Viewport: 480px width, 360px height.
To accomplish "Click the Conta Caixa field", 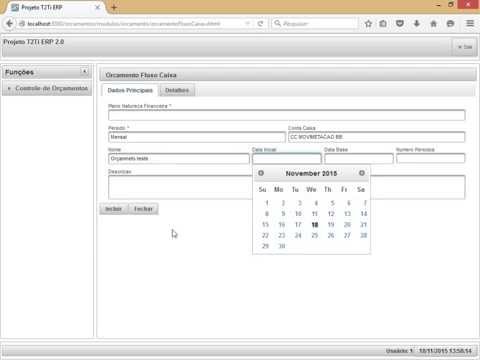I will point(377,137).
